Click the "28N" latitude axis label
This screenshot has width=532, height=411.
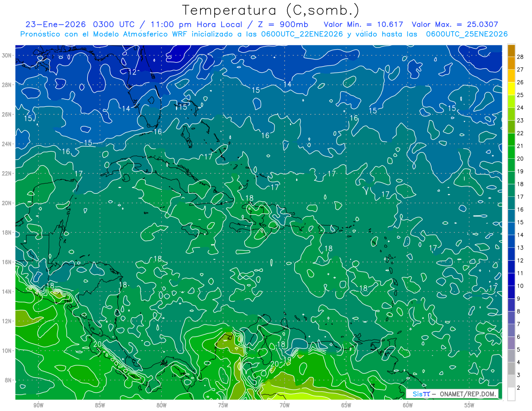tap(8, 85)
